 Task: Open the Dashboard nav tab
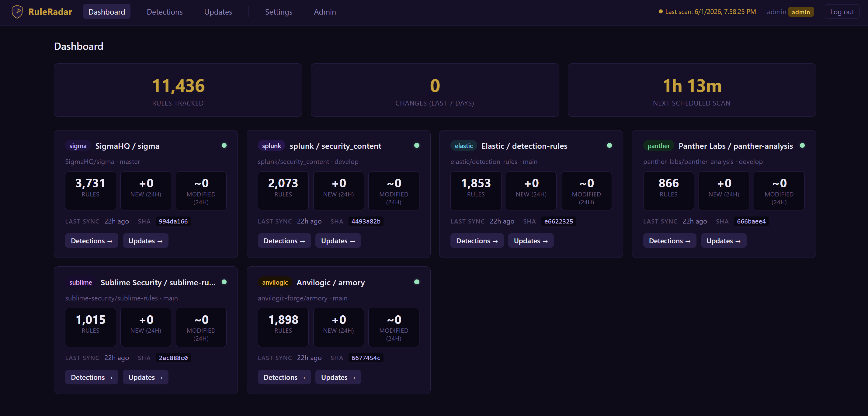point(106,12)
